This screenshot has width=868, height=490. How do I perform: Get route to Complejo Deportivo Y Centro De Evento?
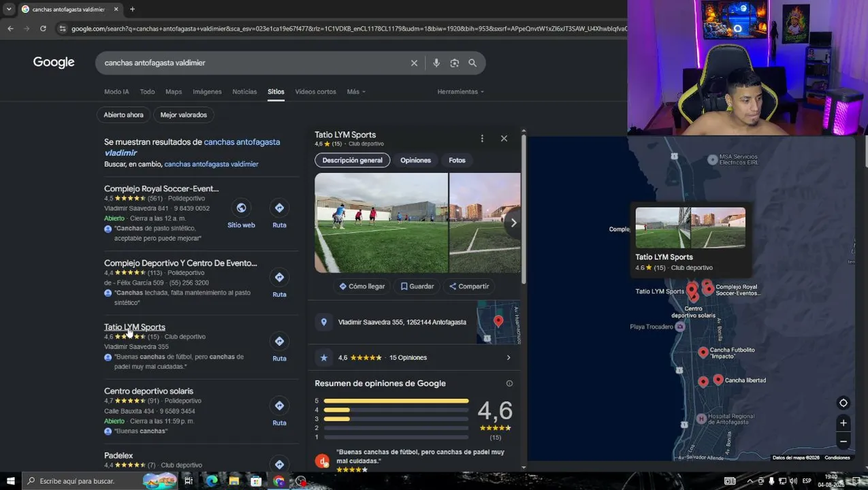click(279, 277)
